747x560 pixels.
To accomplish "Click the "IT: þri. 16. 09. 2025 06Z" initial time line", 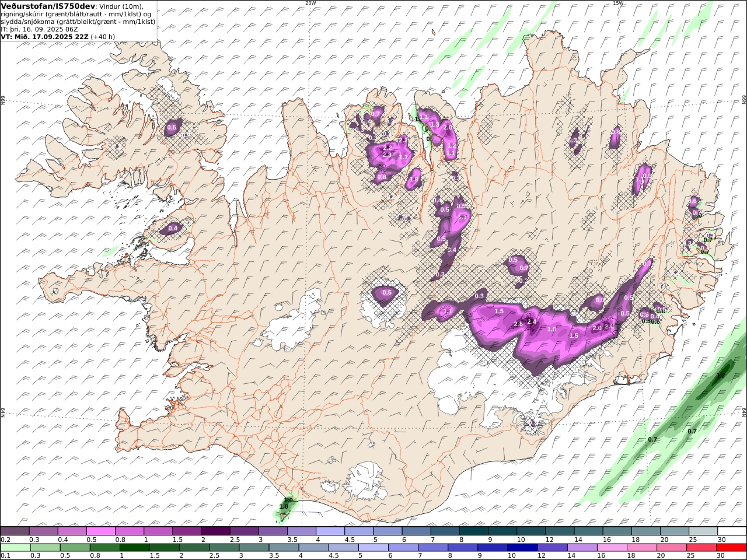I will click(x=39, y=29).
